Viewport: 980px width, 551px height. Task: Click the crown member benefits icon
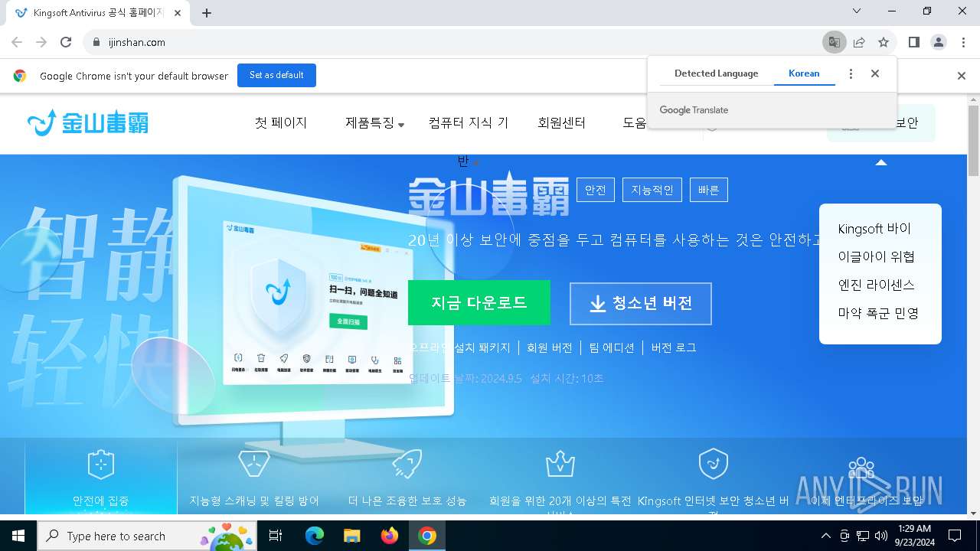coord(560,464)
